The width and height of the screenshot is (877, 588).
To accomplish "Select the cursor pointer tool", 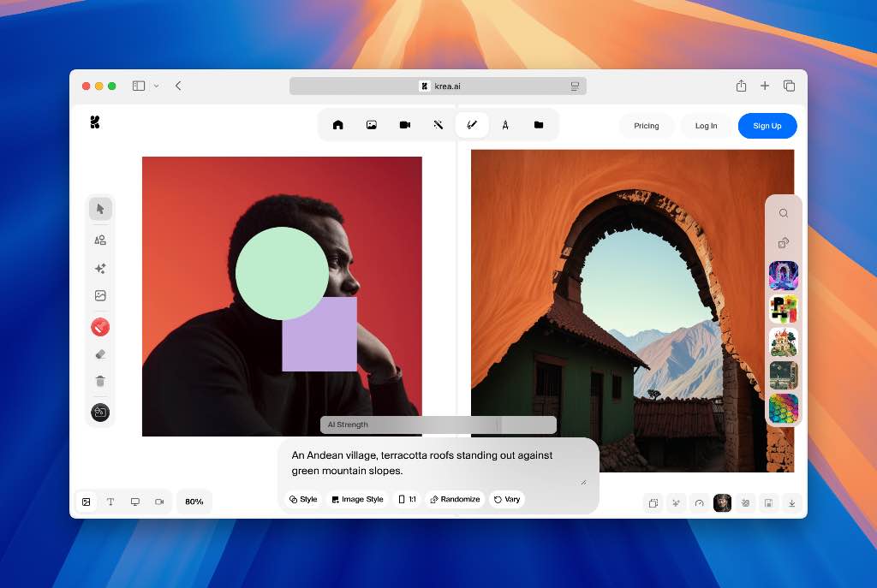I will (x=100, y=209).
